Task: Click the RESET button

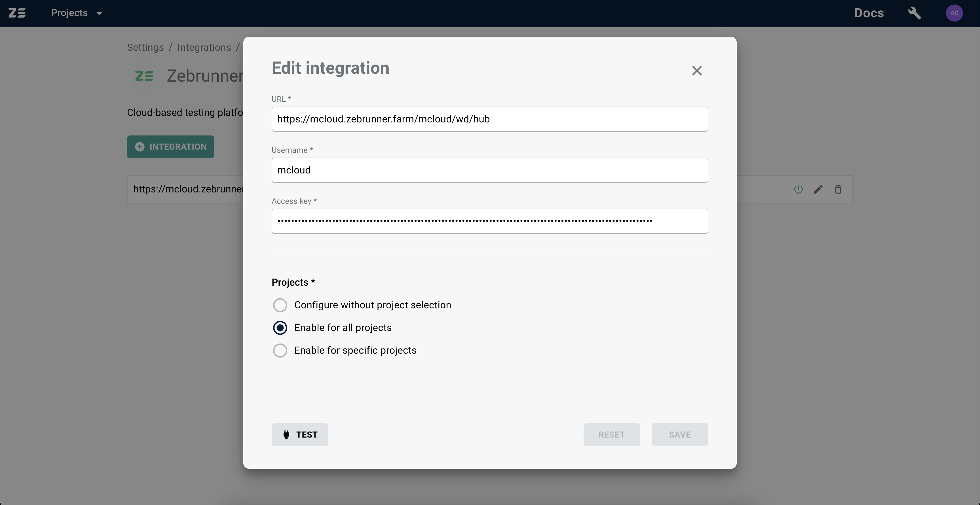Action: [x=611, y=435]
